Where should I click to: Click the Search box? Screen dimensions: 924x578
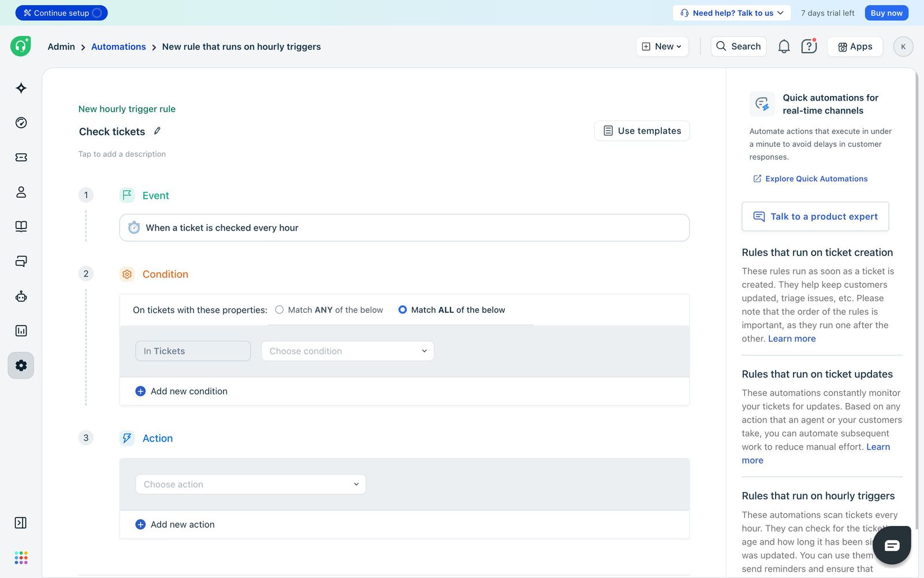739,46
